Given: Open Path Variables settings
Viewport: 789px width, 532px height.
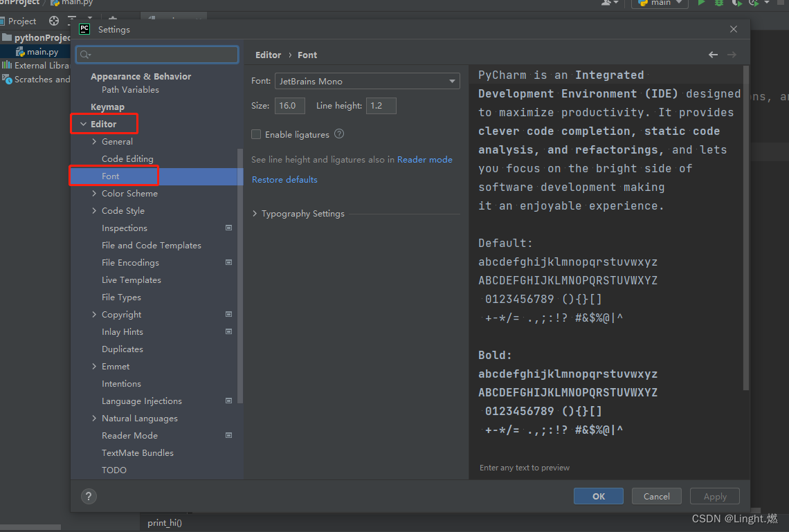Looking at the screenshot, I should click(130, 89).
